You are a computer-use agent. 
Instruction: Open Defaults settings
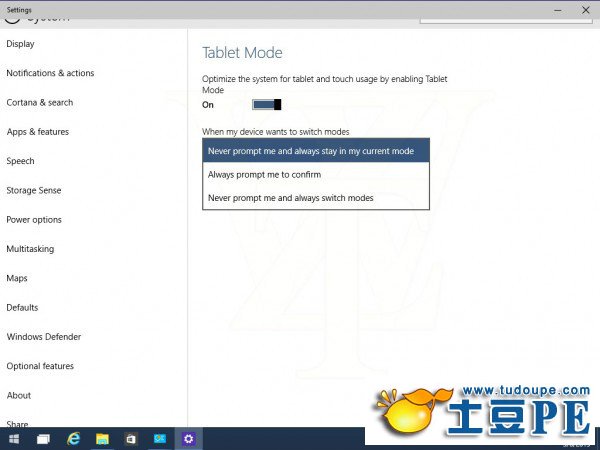pyautogui.click(x=22, y=308)
